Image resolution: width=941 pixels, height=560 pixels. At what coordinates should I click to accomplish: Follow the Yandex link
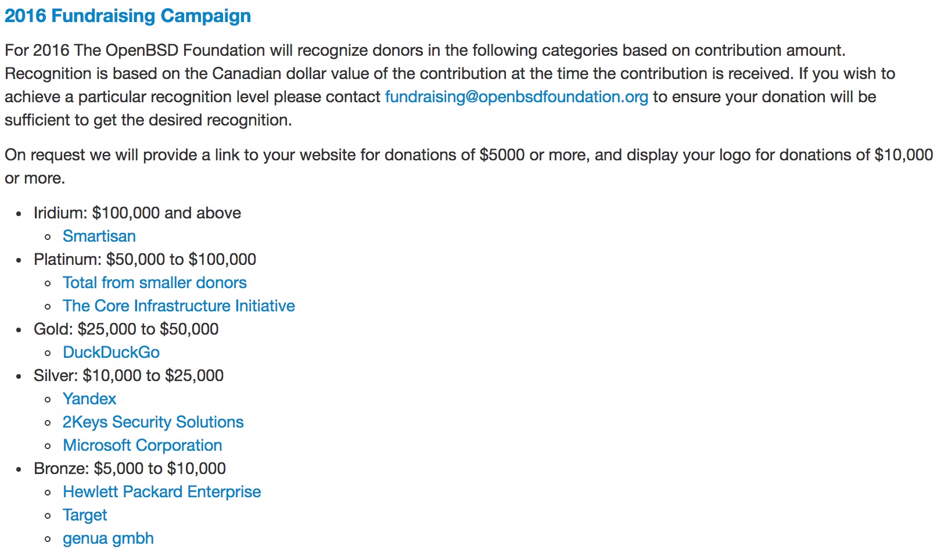coord(89,399)
